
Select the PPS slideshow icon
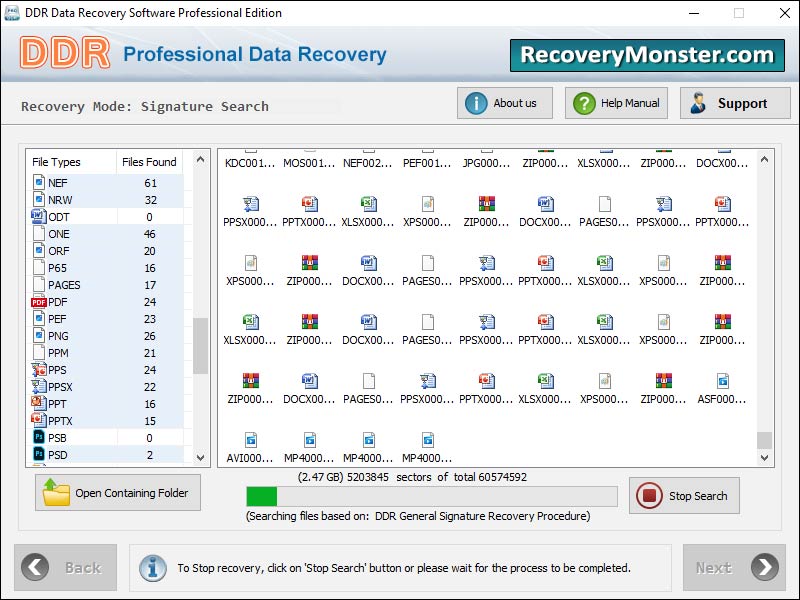tap(39, 369)
